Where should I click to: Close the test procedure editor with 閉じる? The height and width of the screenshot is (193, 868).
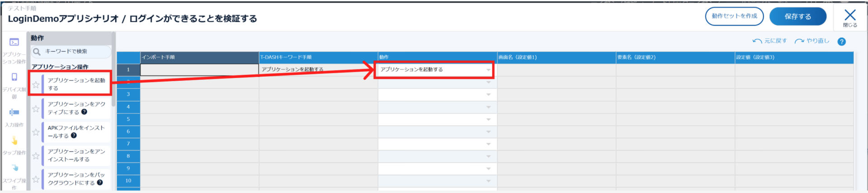[x=850, y=18]
